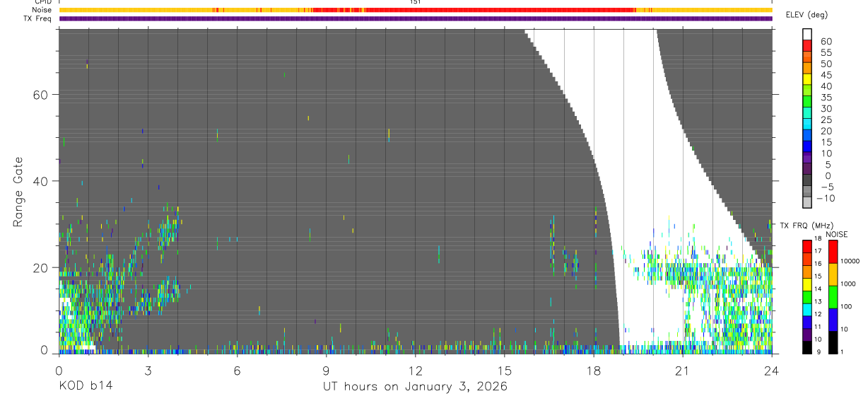The image size is (868, 401).
Task: Click the '17' label on the TX FRQ scale
Action: point(819,251)
